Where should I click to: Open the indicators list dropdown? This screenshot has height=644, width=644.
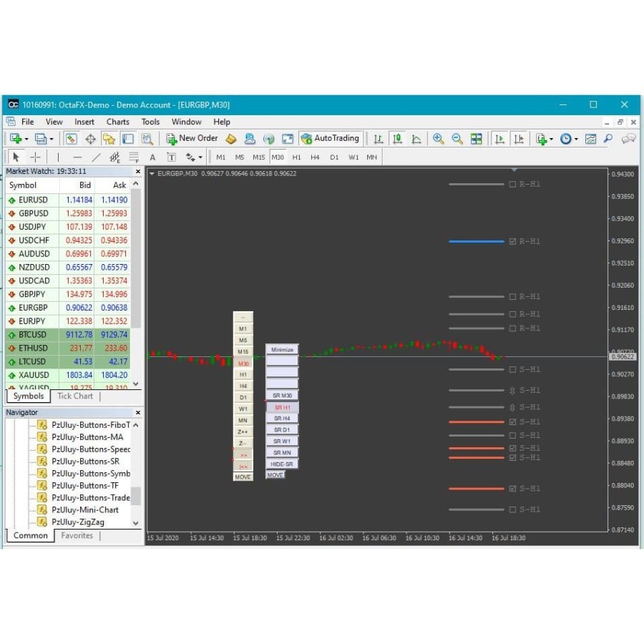[x=552, y=140]
